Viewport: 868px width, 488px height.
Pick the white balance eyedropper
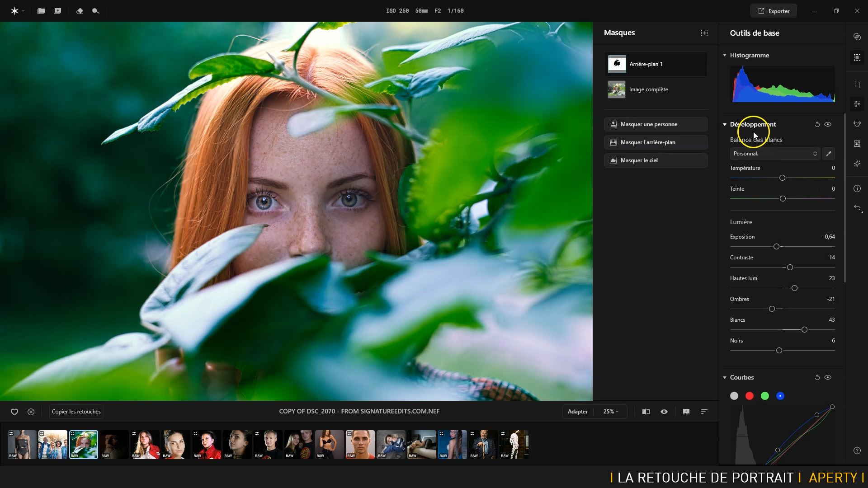click(829, 154)
